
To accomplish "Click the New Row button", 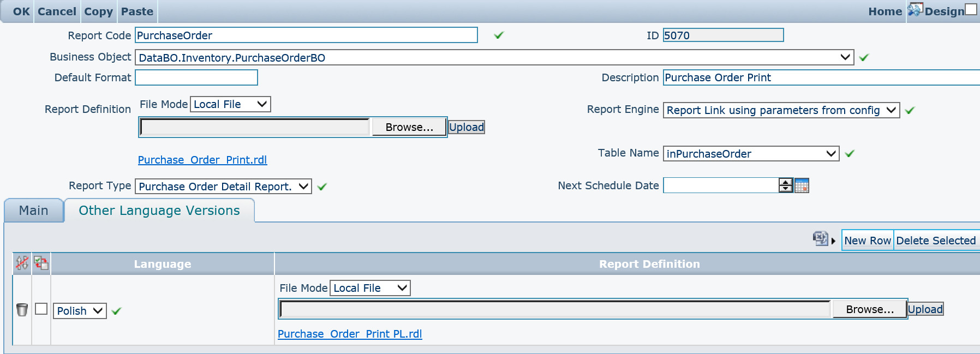I will (867, 241).
